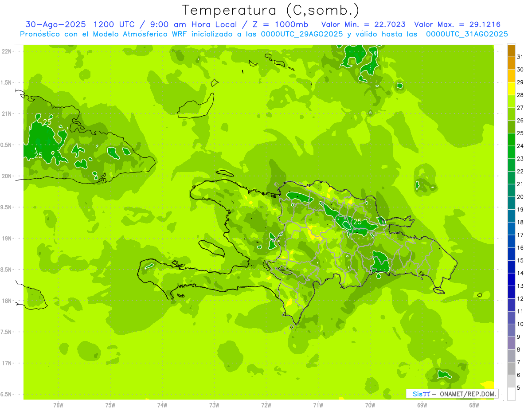Viewport: 532px width, 411px height.
Task: Click the legend value label 27
Action: tap(520, 107)
